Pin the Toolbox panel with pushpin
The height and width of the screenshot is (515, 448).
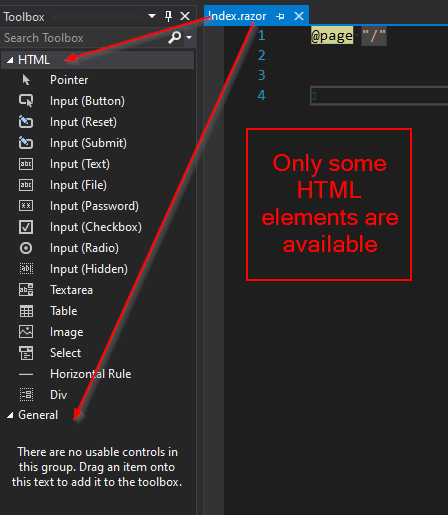point(169,16)
